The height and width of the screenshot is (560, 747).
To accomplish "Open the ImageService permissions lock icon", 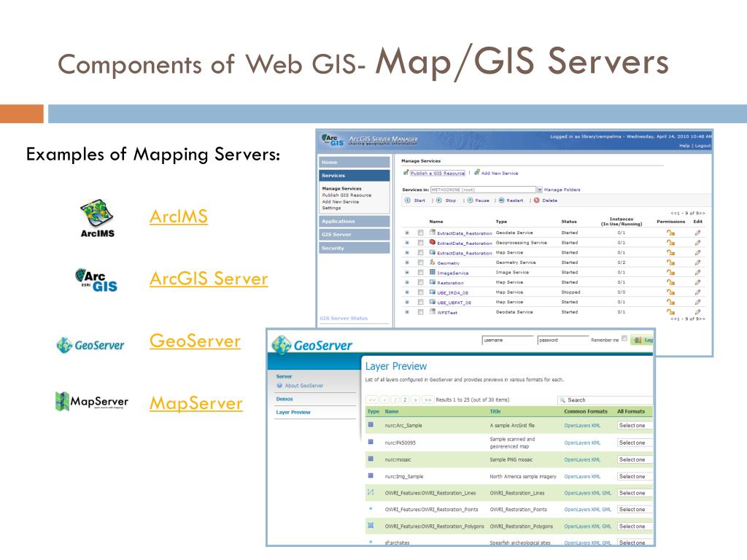I will (670, 273).
